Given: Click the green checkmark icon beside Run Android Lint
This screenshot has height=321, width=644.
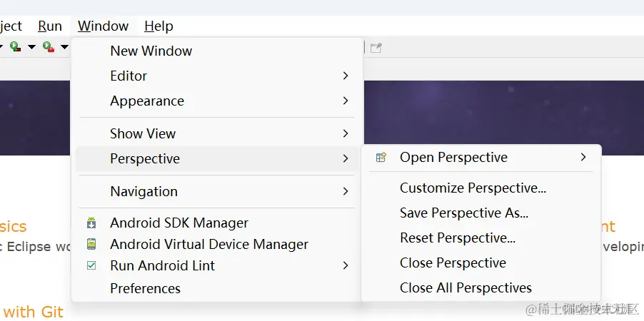Looking at the screenshot, I should click(x=91, y=265).
